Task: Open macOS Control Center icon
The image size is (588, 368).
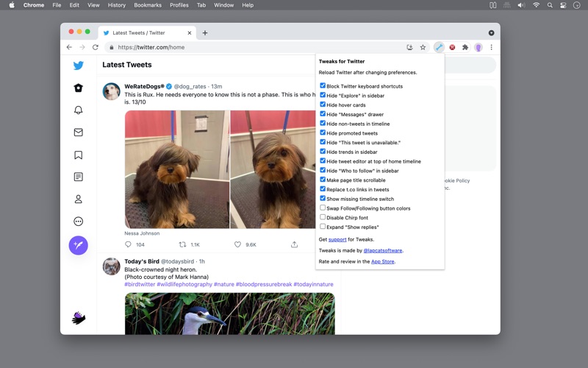Action: pyautogui.click(x=563, y=5)
